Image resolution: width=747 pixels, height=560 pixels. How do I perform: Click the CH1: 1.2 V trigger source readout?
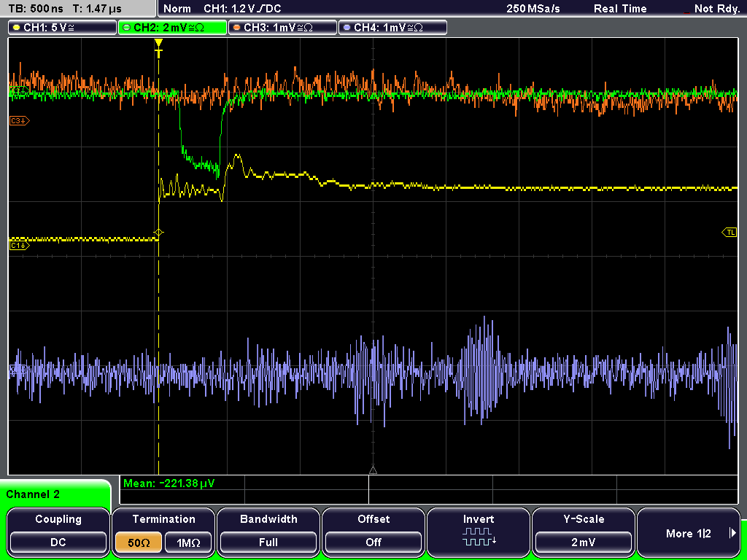[x=242, y=9]
